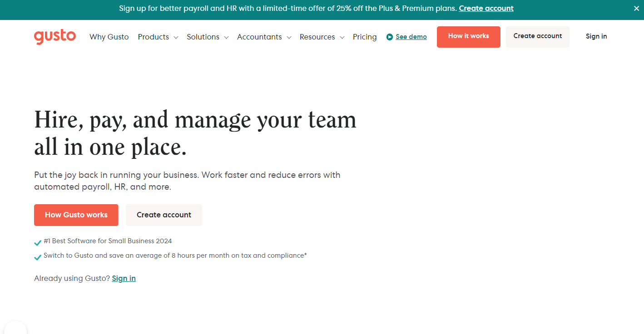The image size is (644, 334).
Task: Follow Sign in link under Already using Gusto
Action: click(x=124, y=279)
